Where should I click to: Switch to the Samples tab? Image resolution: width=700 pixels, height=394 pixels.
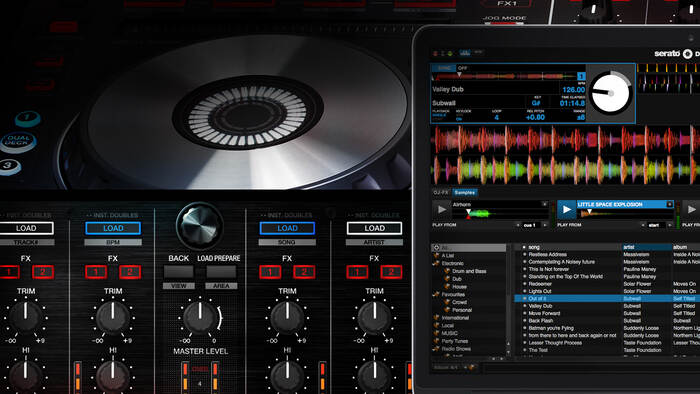[464, 192]
